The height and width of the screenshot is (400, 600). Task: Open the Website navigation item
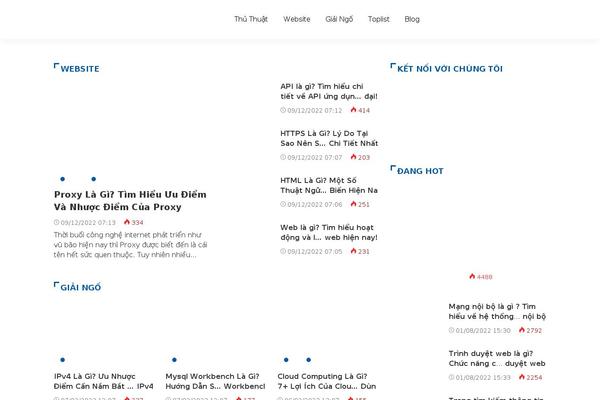(297, 19)
